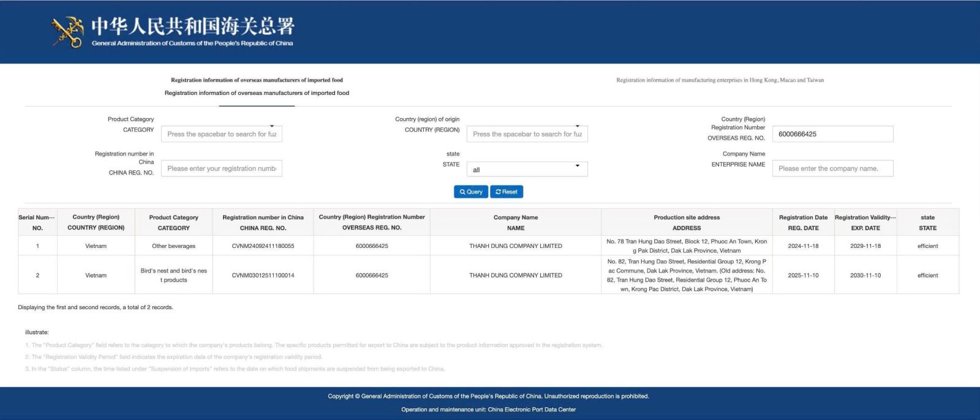980x420 pixels.
Task: Click THANH DUNG COMPANY LIMITED in the Other beverages row
Action: pos(516,246)
